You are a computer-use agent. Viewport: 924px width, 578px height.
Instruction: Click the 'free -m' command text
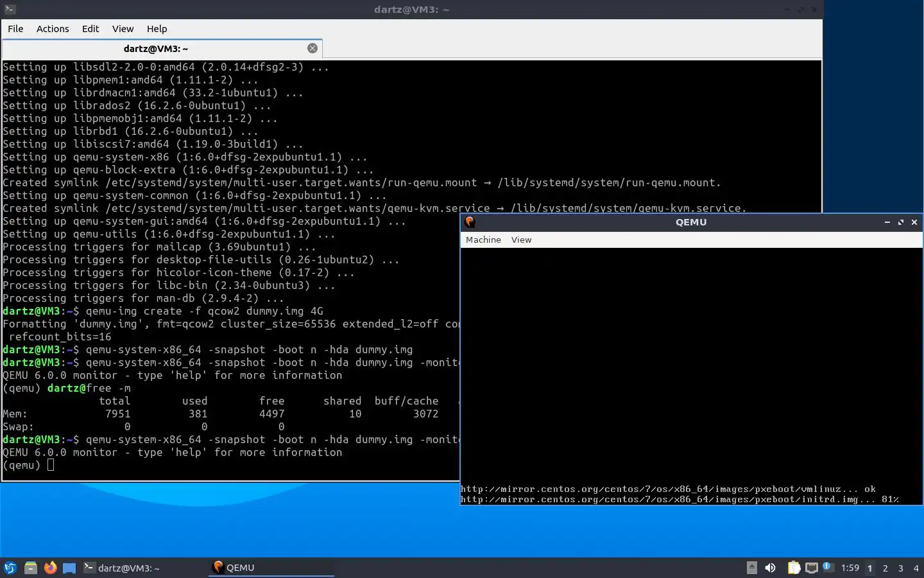(x=108, y=388)
